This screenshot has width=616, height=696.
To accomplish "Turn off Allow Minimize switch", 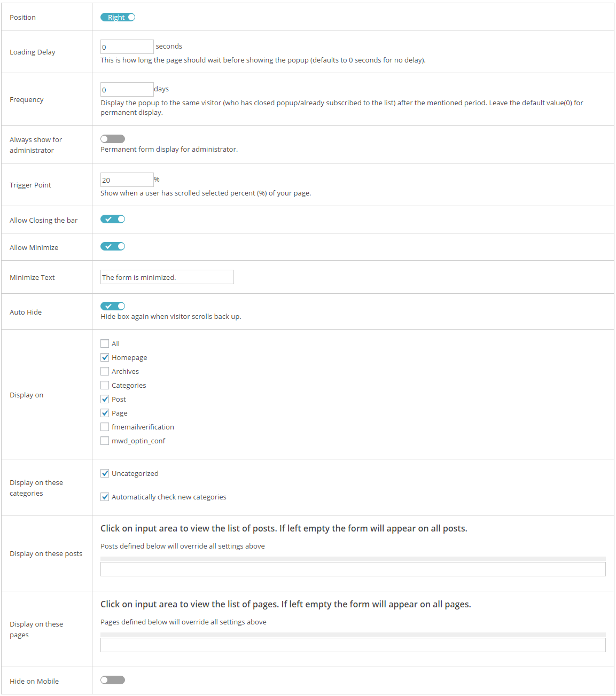I will (x=113, y=246).
